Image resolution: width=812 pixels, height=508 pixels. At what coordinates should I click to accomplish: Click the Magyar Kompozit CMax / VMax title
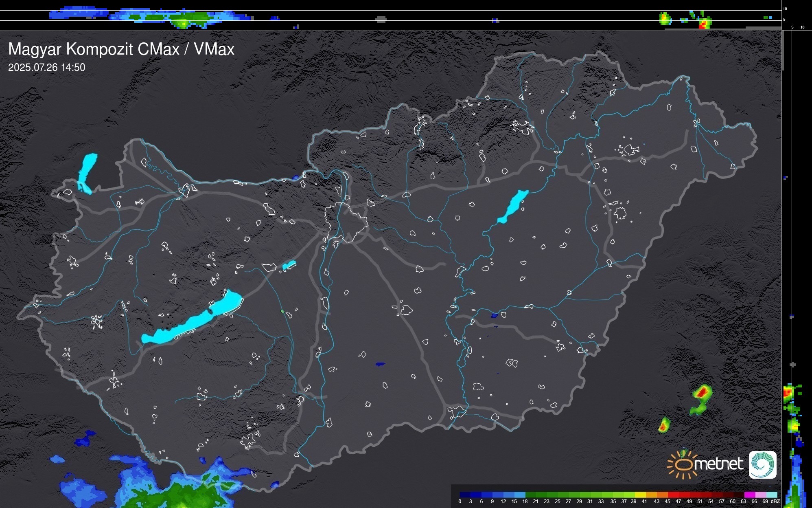(121, 49)
